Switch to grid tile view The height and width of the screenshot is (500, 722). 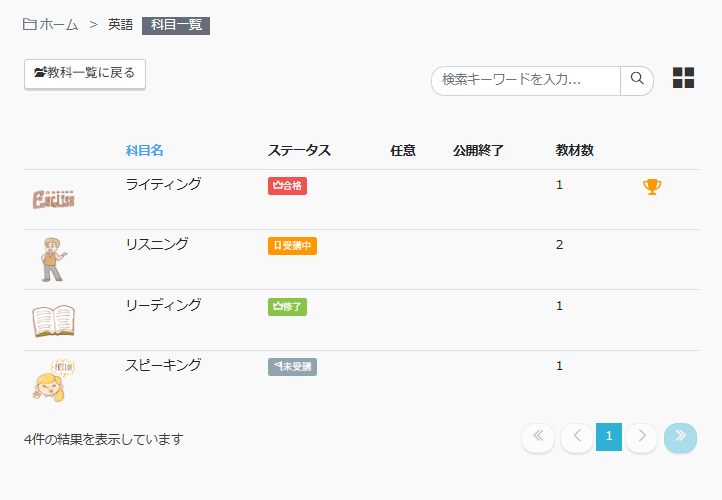point(683,78)
